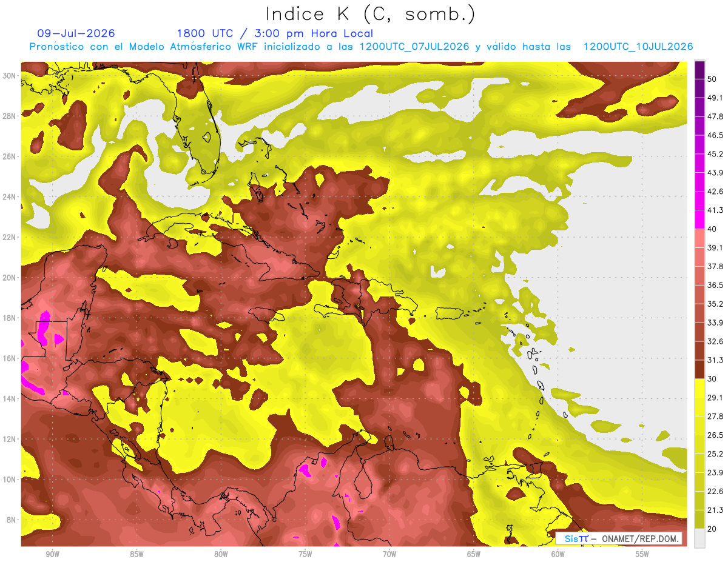Click the colorbar label '39.1'

pyautogui.click(x=715, y=247)
